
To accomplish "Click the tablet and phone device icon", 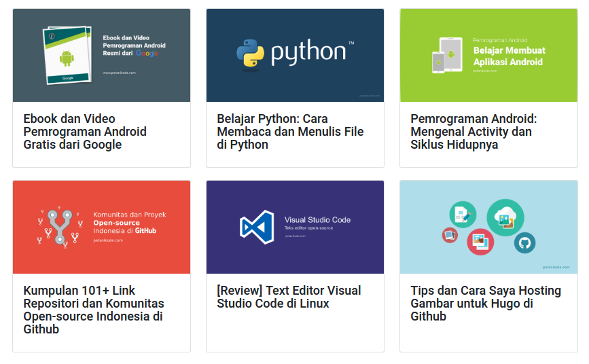I will coord(447,55).
